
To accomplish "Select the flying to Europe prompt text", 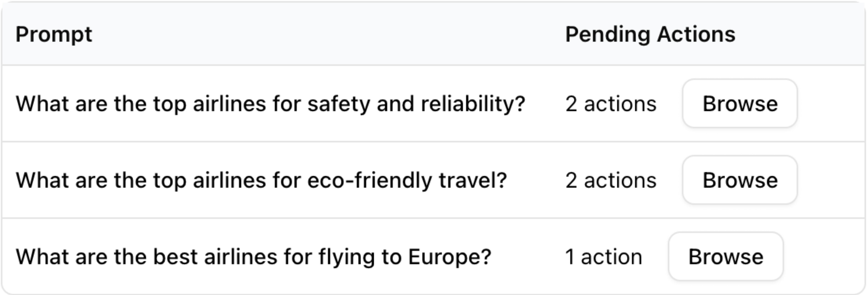I will 253,257.
